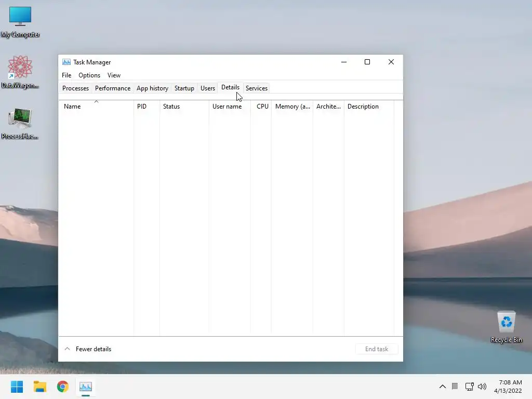This screenshot has height=399, width=532.
Task: Select the DataWagon desktop shortcut
Action: point(20,72)
